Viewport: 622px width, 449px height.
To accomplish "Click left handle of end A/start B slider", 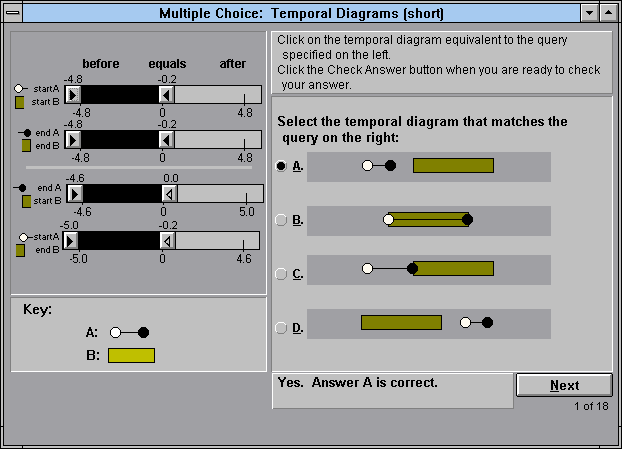I will [75, 194].
